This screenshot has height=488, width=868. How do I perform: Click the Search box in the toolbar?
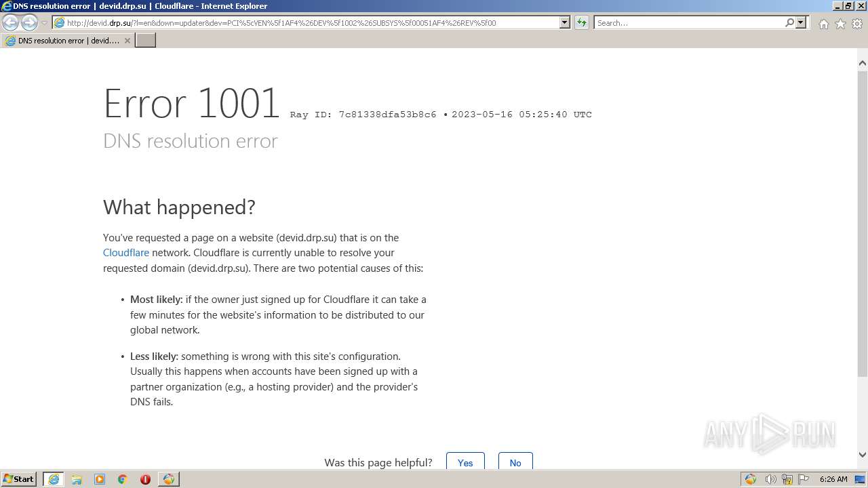[x=689, y=23]
